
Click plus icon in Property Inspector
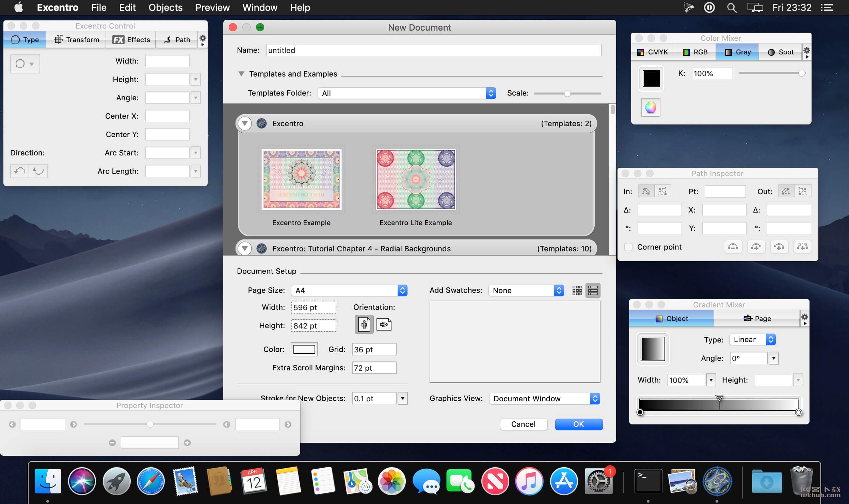click(x=187, y=443)
